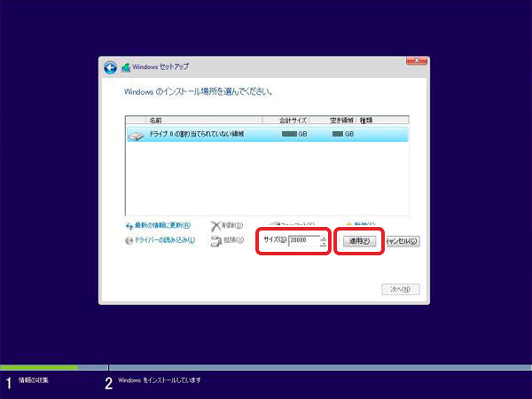Click the refresh icon beside 最新の情報に更新
532x399 pixels.
[x=128, y=226]
